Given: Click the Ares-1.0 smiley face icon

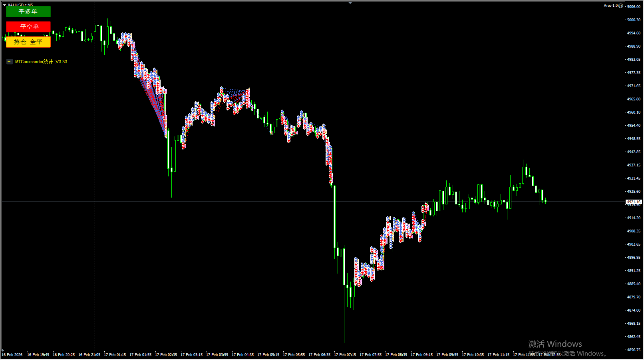Looking at the screenshot, I should tap(620, 6).
